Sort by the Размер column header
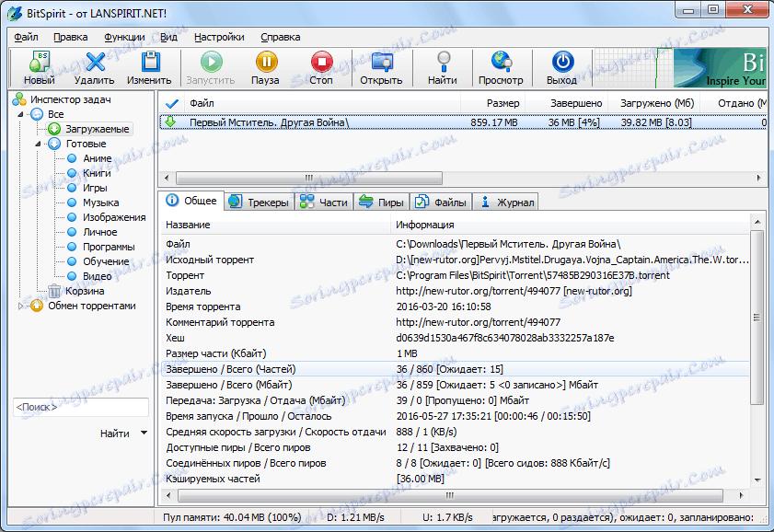This screenshot has height=532, width=774. click(x=492, y=104)
